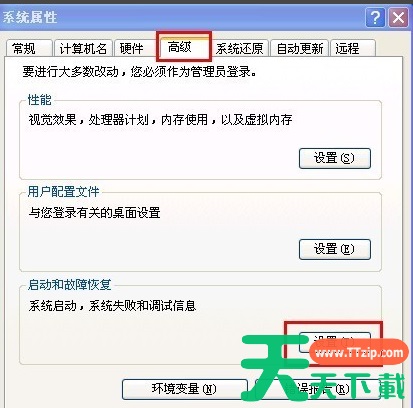Click the orange www.TTzip.com badge
This screenshot has width=413, height=408.
tap(359, 353)
